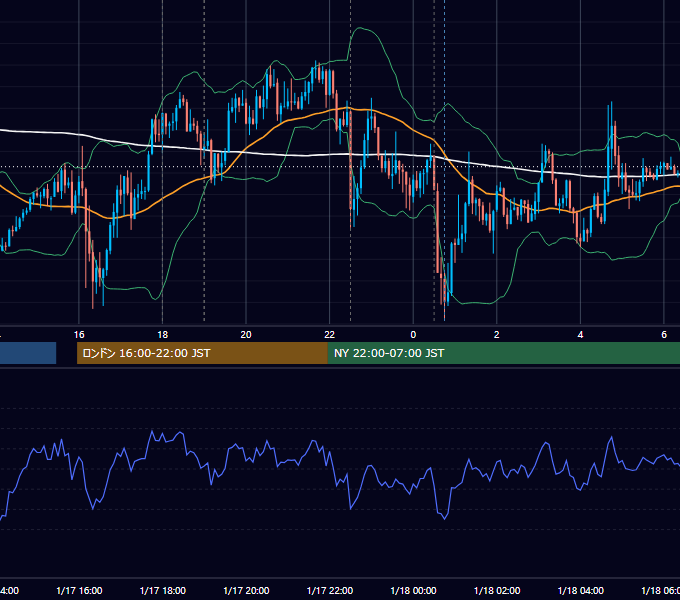Click the 6 hour label on the price chart axis

tap(664, 335)
